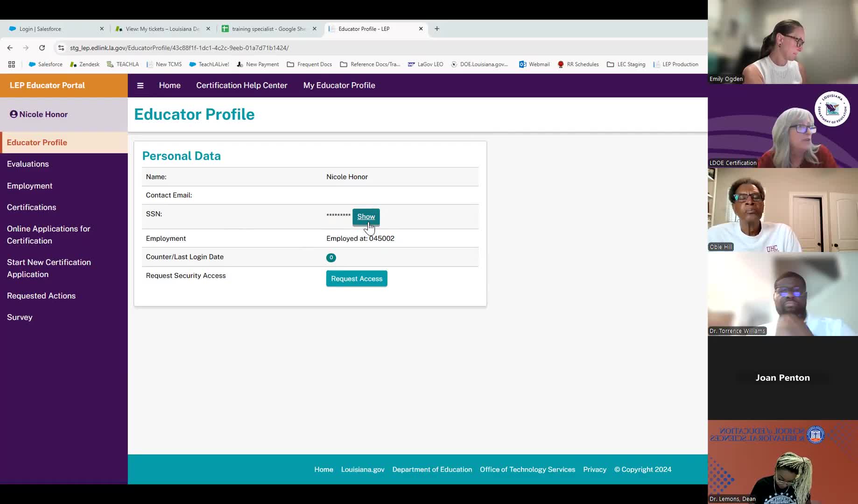Toggle the hamburger sidebar menu icon
Image resolution: width=858 pixels, height=504 pixels.
(140, 85)
